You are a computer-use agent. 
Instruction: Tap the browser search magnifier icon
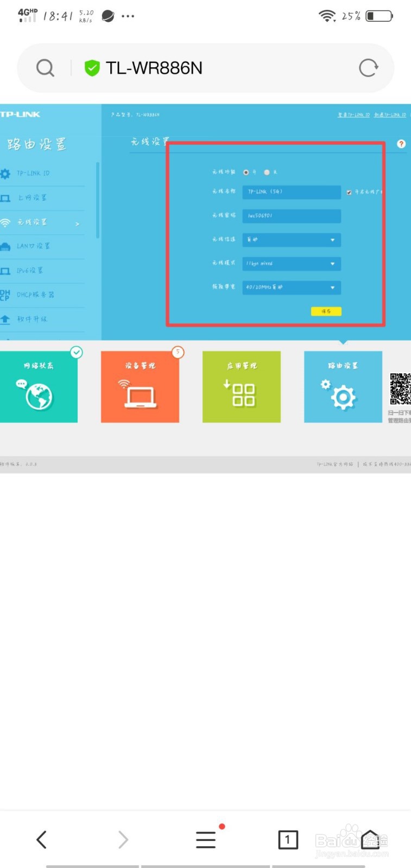point(45,68)
